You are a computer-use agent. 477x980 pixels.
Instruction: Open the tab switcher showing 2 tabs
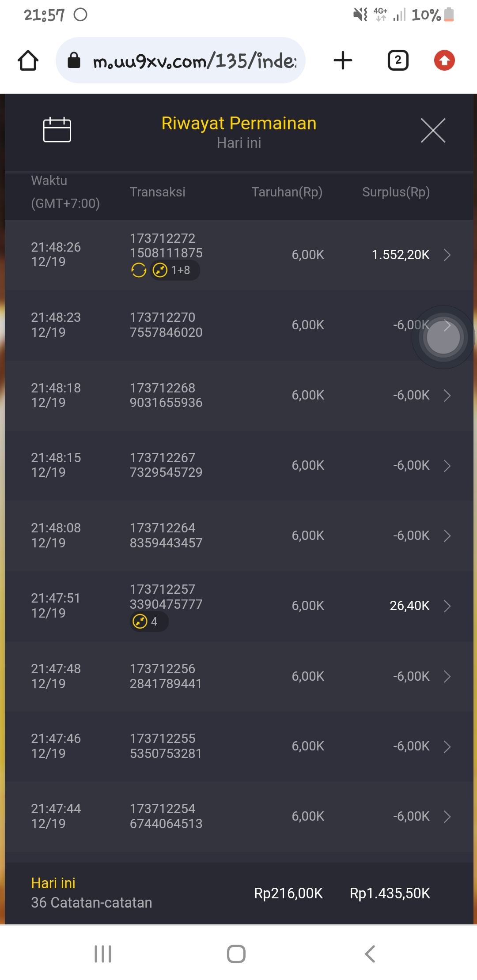[x=398, y=60]
